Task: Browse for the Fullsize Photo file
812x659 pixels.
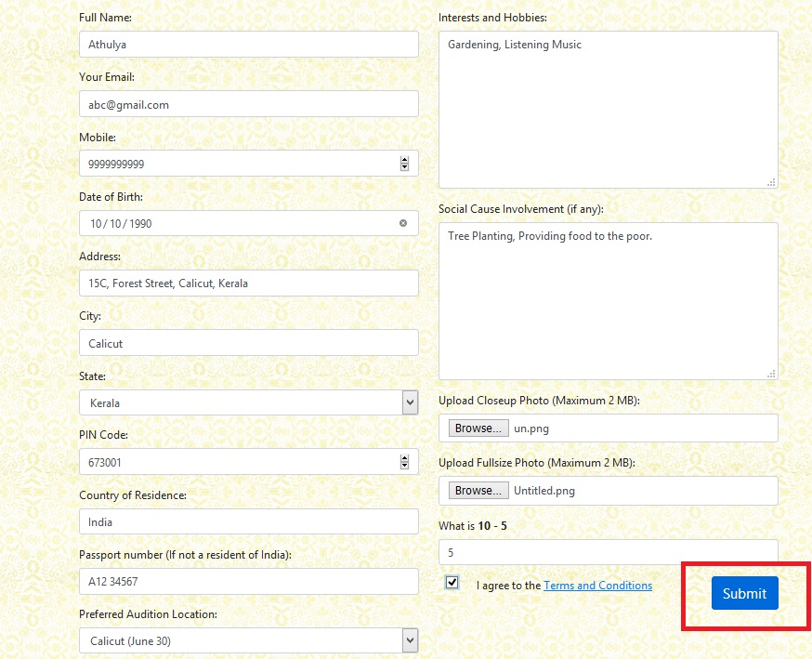Action: click(x=478, y=490)
